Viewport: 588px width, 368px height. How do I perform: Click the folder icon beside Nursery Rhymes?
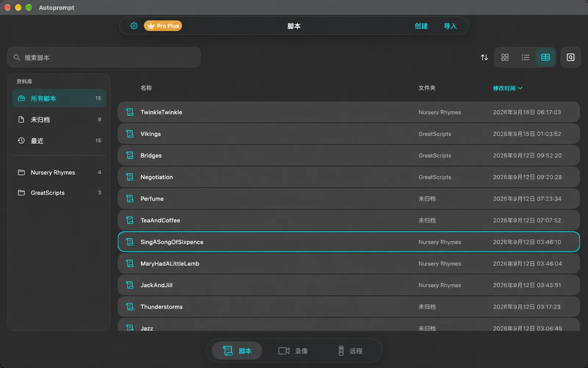point(21,172)
